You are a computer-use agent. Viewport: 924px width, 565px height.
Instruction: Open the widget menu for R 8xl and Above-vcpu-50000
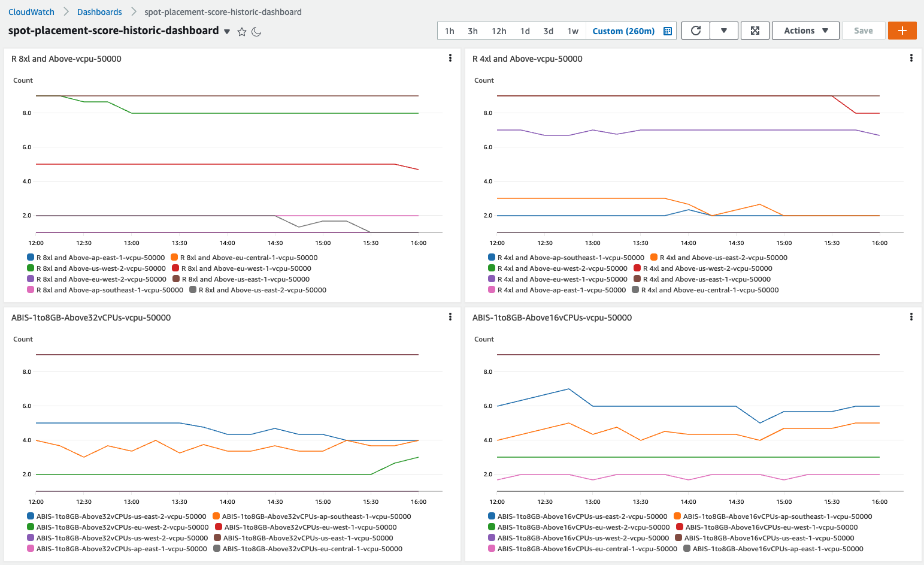tap(450, 58)
